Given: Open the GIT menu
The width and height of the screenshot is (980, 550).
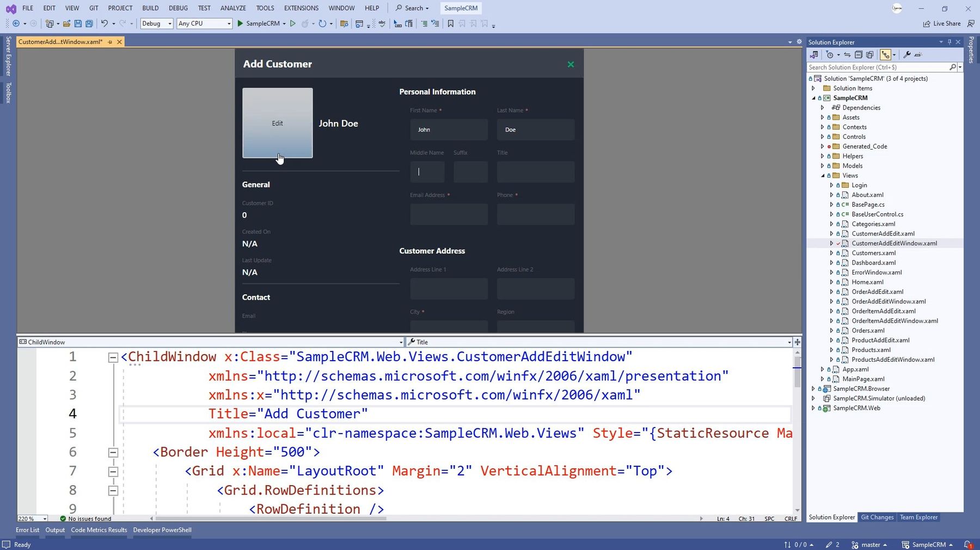Looking at the screenshot, I should click(93, 8).
